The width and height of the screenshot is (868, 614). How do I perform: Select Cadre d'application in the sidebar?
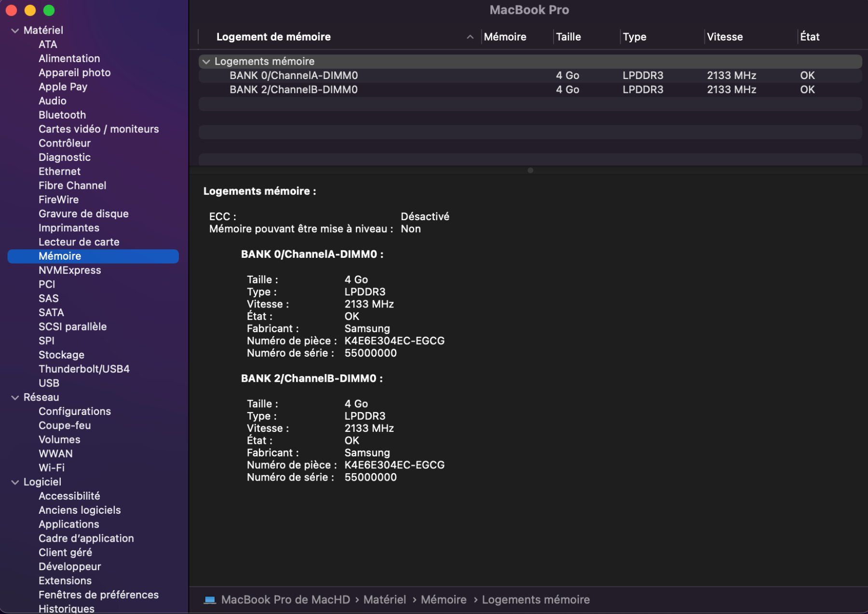click(x=86, y=538)
